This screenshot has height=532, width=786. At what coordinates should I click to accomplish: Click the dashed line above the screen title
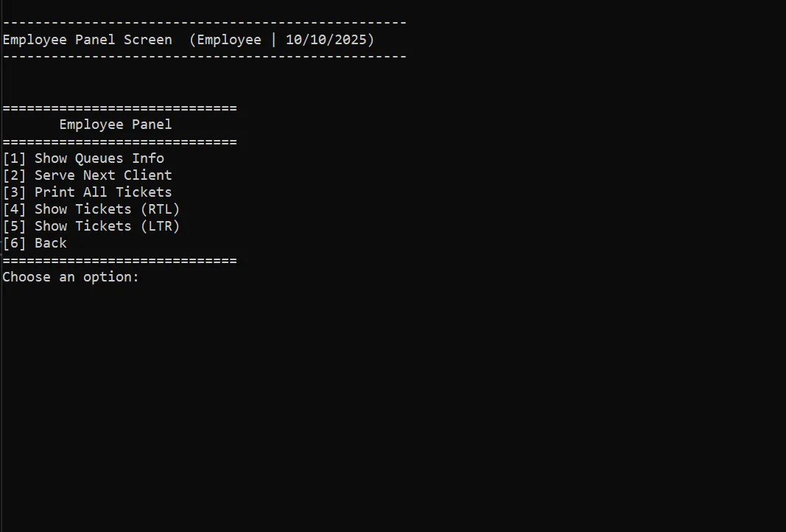click(204, 23)
